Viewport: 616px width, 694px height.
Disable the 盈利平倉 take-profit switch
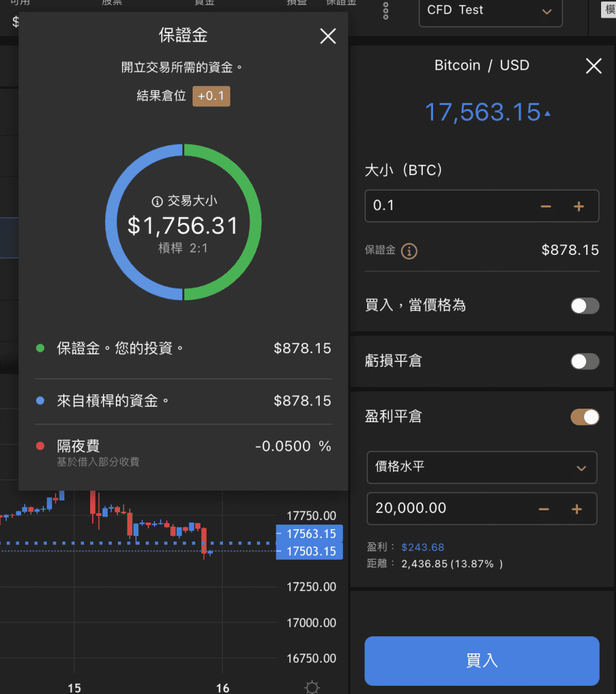(584, 417)
